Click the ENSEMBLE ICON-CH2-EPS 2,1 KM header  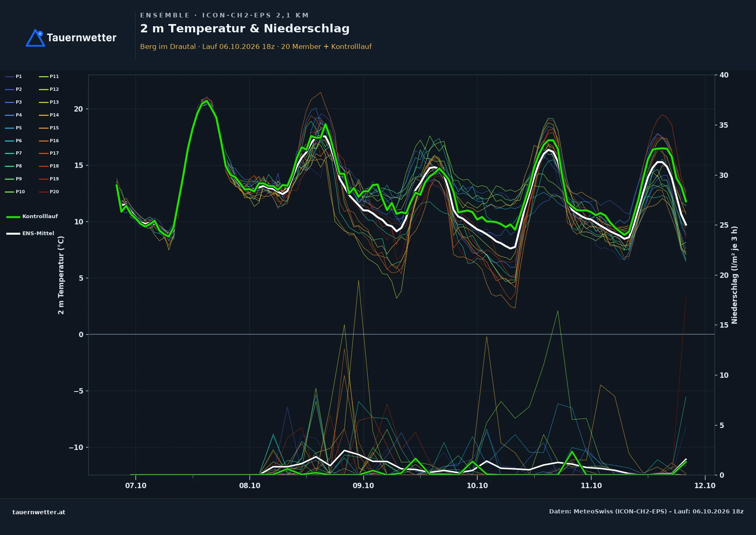225,15
